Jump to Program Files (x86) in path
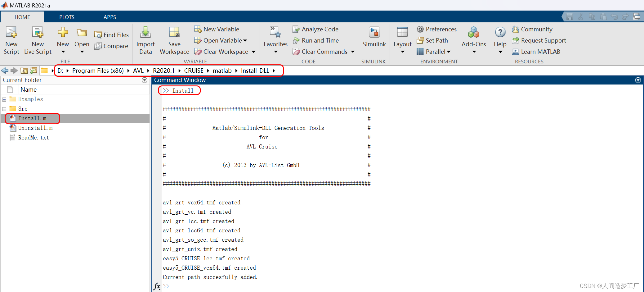The height and width of the screenshot is (292, 644). point(98,71)
